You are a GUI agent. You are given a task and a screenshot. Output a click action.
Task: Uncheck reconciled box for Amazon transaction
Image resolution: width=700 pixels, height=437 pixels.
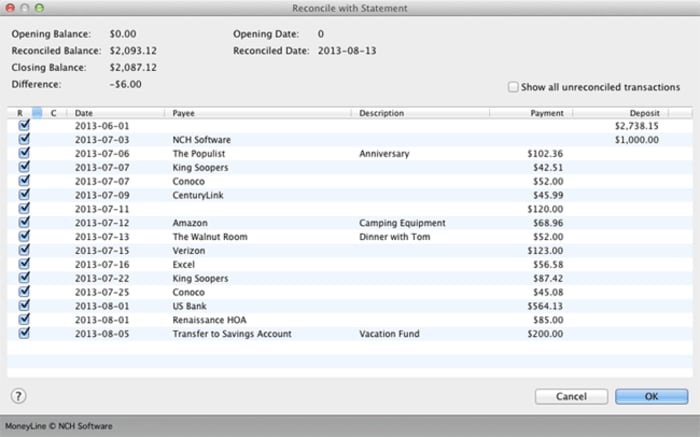click(24, 222)
